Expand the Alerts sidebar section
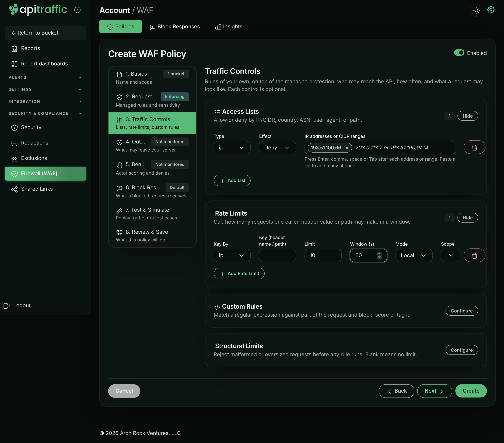This screenshot has height=443, width=504. [x=45, y=77]
